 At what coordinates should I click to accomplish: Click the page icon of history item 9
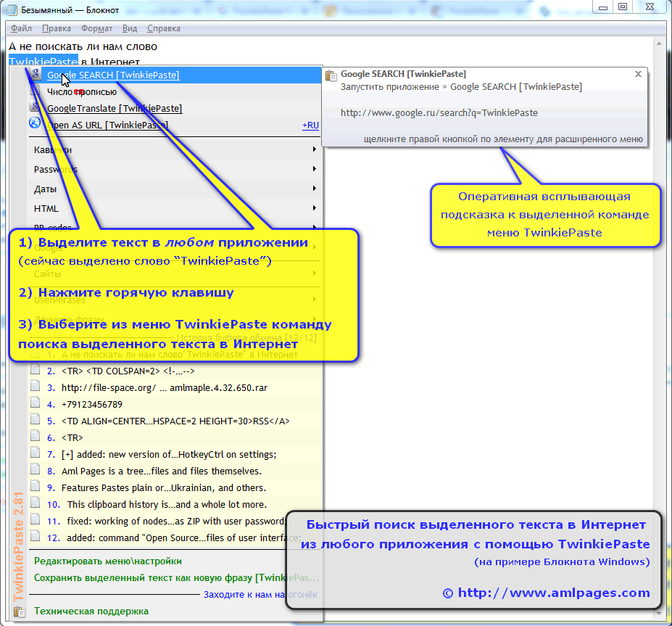pos(35,486)
